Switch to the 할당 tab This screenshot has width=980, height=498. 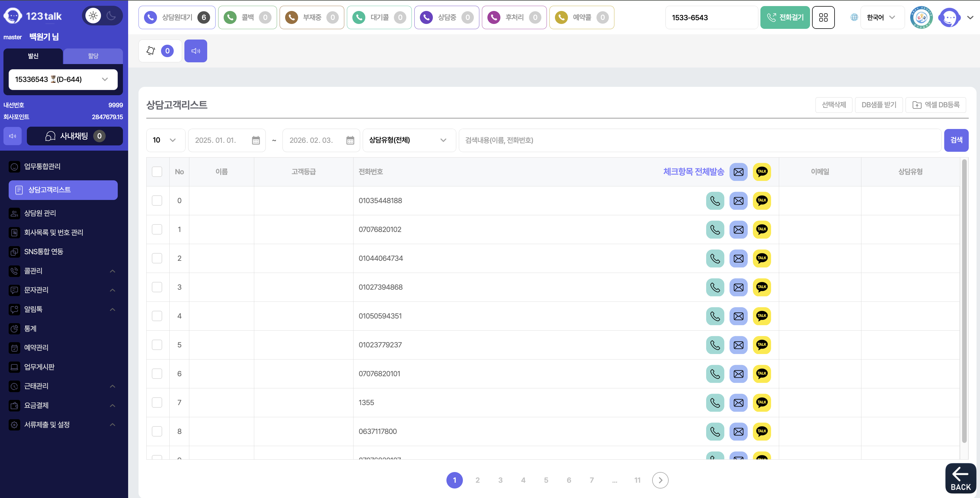[93, 56]
